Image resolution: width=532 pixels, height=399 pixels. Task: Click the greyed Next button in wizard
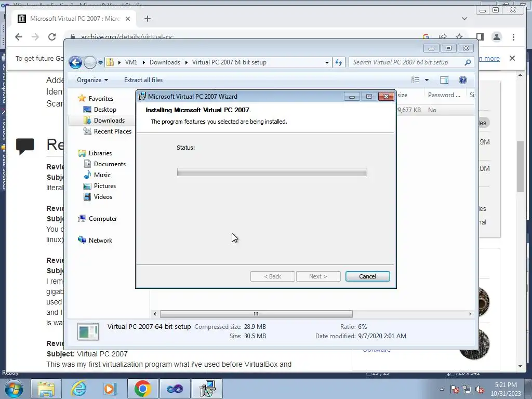(x=318, y=276)
